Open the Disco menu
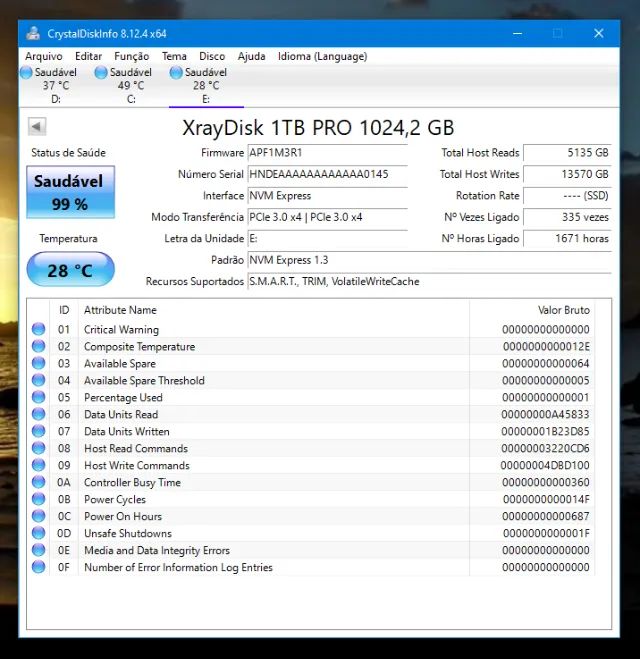 click(212, 56)
